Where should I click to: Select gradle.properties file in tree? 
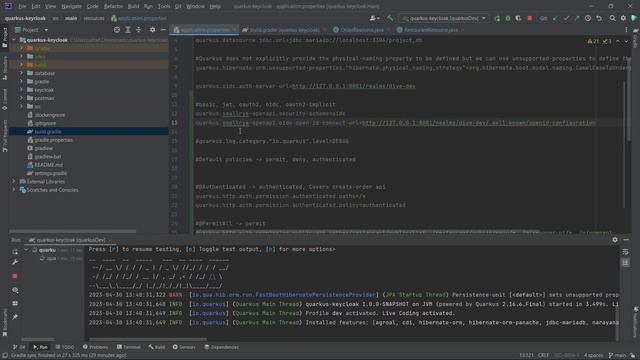click(x=53, y=140)
